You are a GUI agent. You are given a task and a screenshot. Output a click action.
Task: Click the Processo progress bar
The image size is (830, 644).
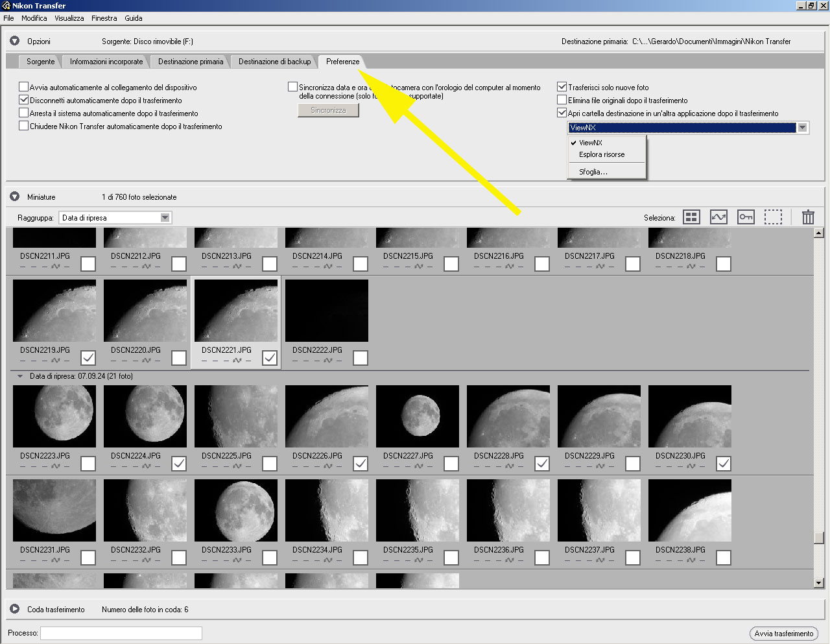pyautogui.click(x=121, y=633)
